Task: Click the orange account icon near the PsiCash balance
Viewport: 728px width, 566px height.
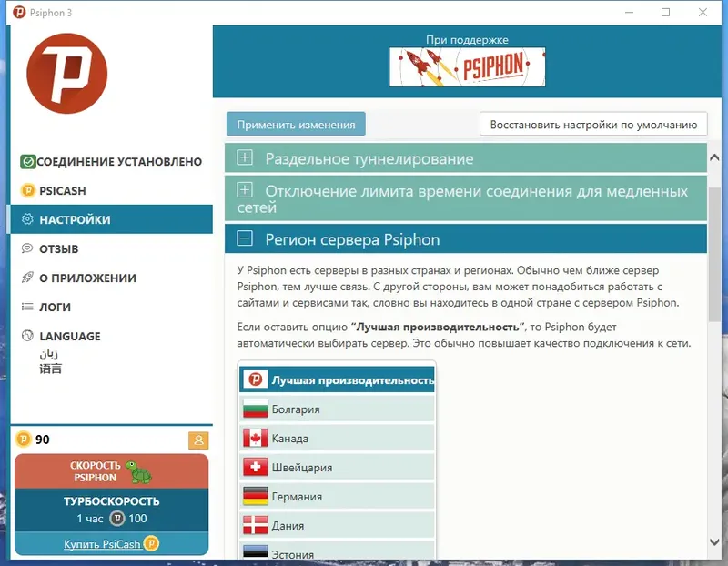Action: coord(198,440)
